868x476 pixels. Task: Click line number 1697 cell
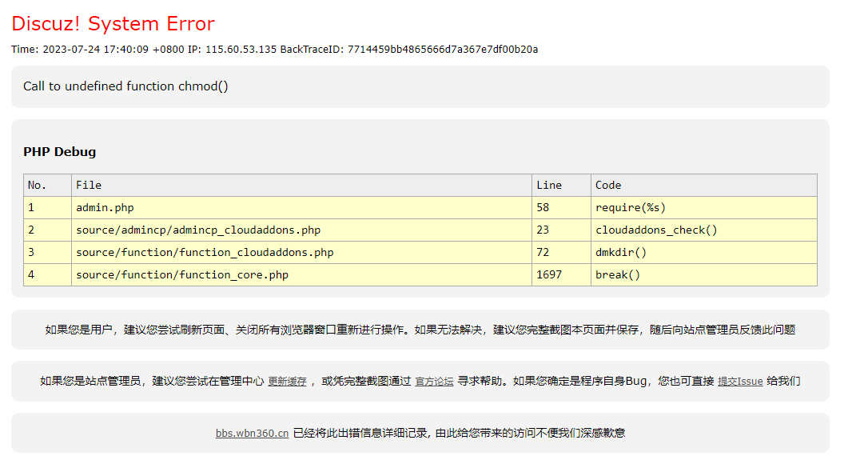coord(549,274)
